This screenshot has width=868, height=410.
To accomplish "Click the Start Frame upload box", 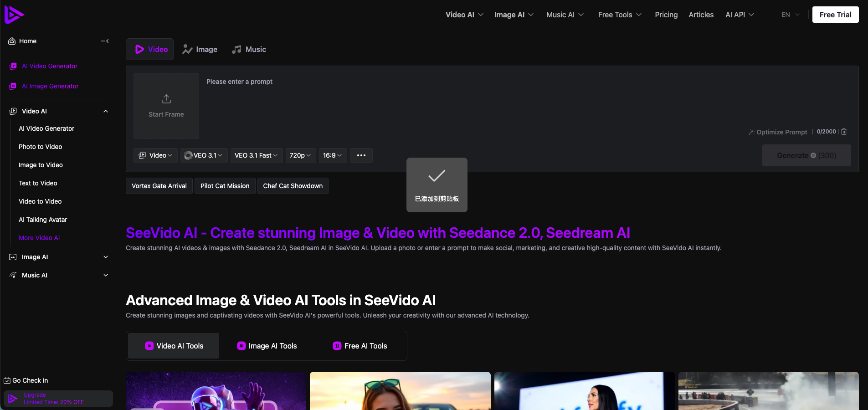I will point(166,106).
